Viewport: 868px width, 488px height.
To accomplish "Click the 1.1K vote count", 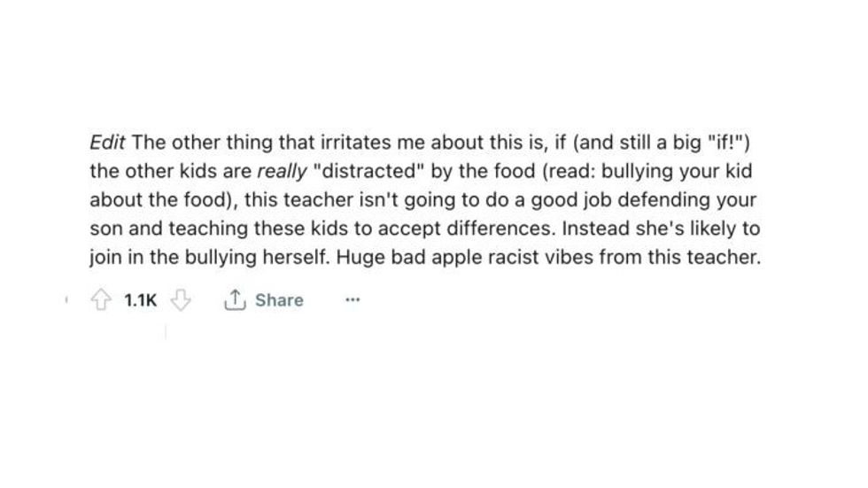I will (x=140, y=300).
